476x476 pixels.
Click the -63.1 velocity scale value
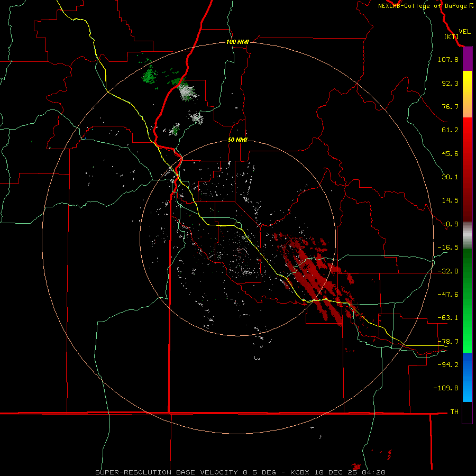[448, 318]
